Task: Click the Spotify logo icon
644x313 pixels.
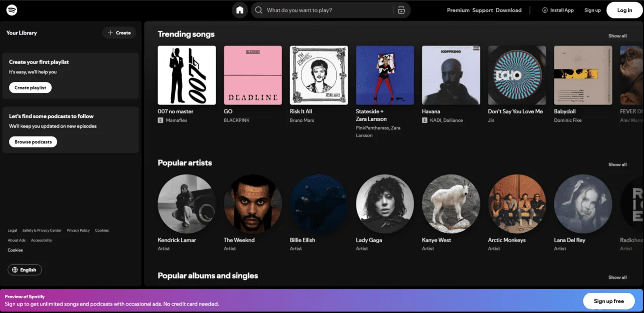Action: pos(12,10)
